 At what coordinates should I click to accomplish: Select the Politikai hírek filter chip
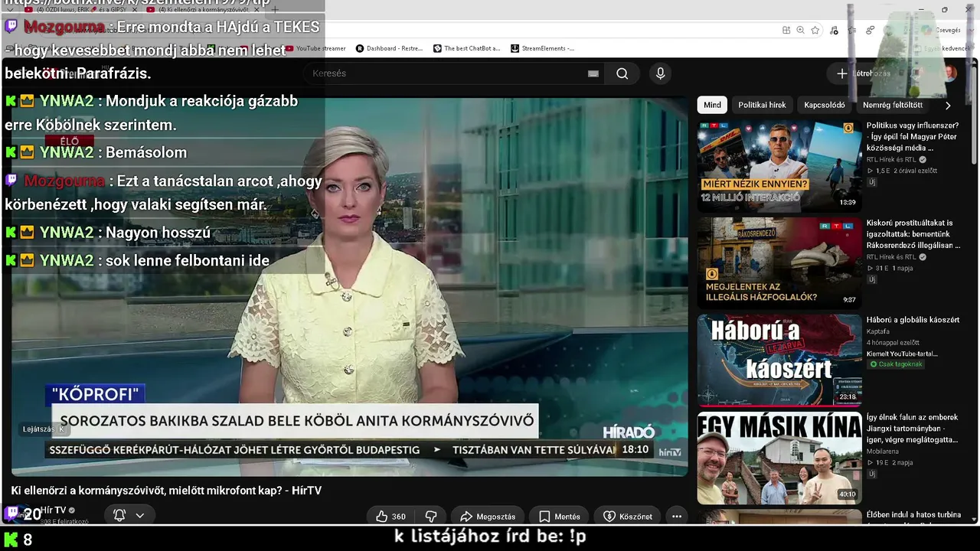click(x=762, y=105)
